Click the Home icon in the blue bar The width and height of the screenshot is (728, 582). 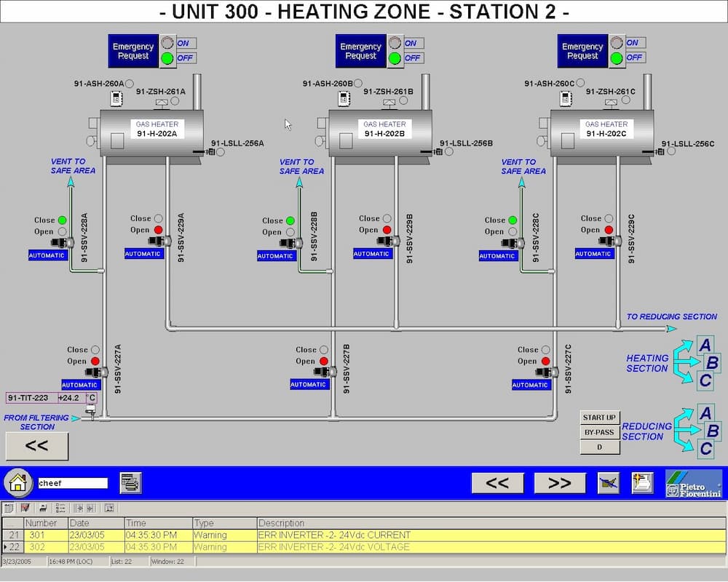click(x=19, y=482)
